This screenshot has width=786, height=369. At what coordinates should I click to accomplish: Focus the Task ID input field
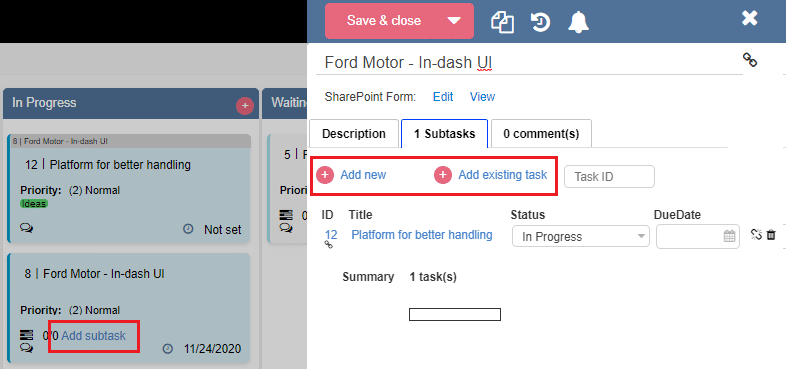click(x=610, y=176)
